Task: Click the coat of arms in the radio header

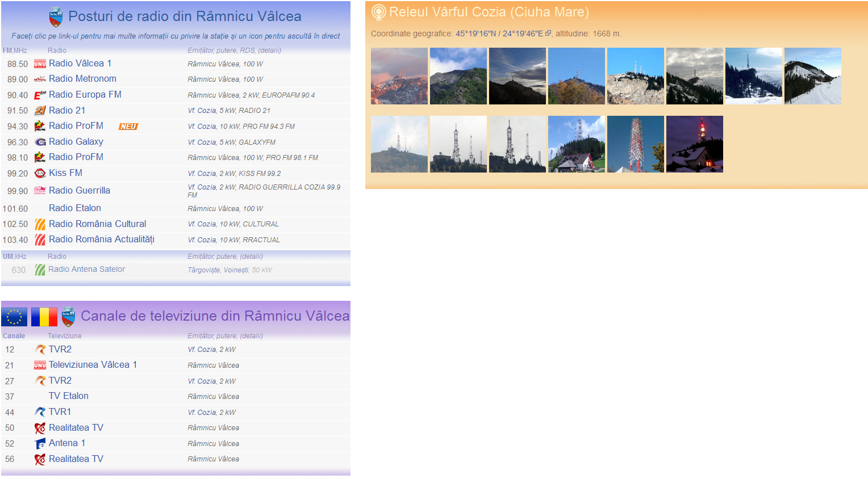Action: pos(56,17)
